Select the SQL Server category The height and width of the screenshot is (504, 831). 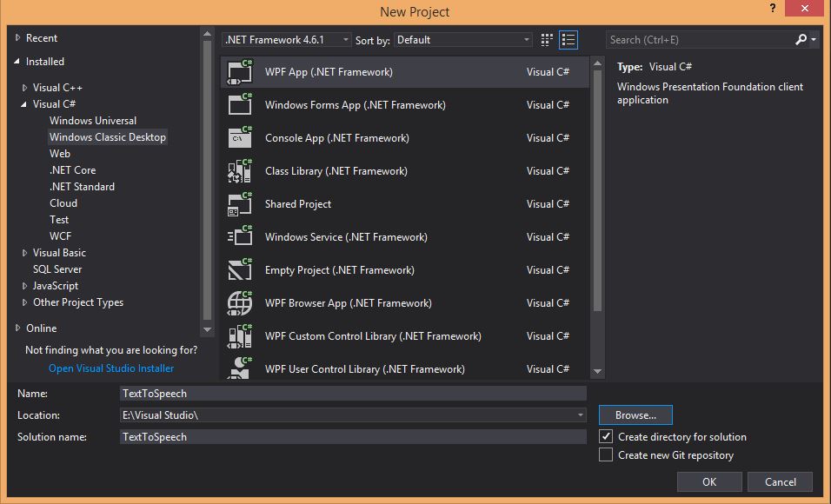tap(57, 269)
